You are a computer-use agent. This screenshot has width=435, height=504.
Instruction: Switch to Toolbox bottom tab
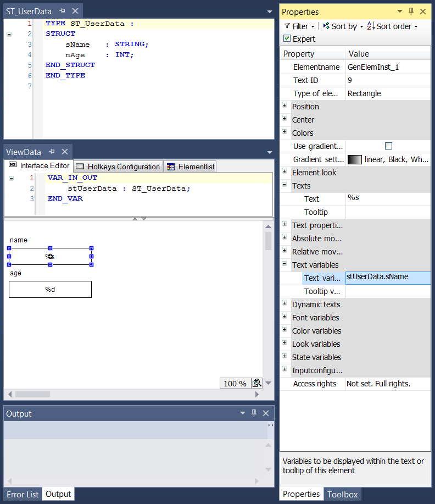[343, 494]
